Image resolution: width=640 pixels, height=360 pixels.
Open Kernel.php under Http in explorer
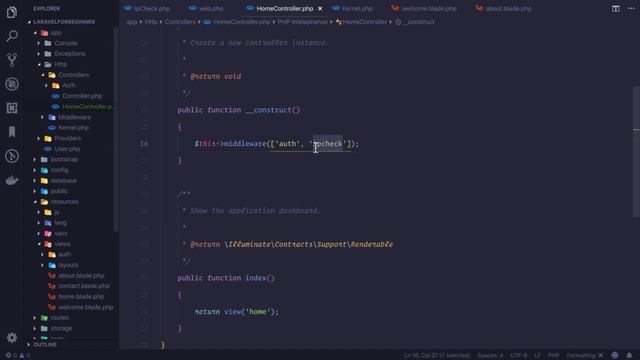pos(73,128)
